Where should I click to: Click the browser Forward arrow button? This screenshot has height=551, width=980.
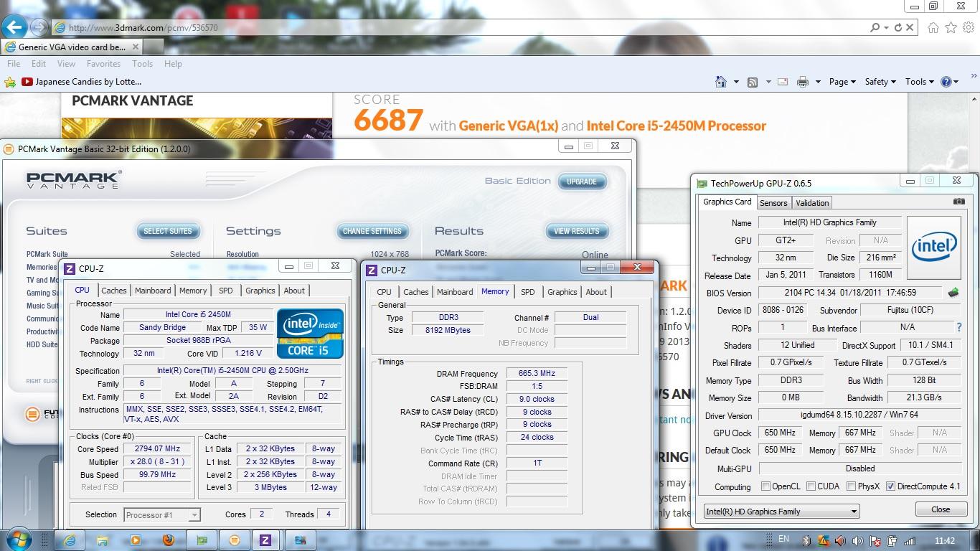click(x=39, y=27)
